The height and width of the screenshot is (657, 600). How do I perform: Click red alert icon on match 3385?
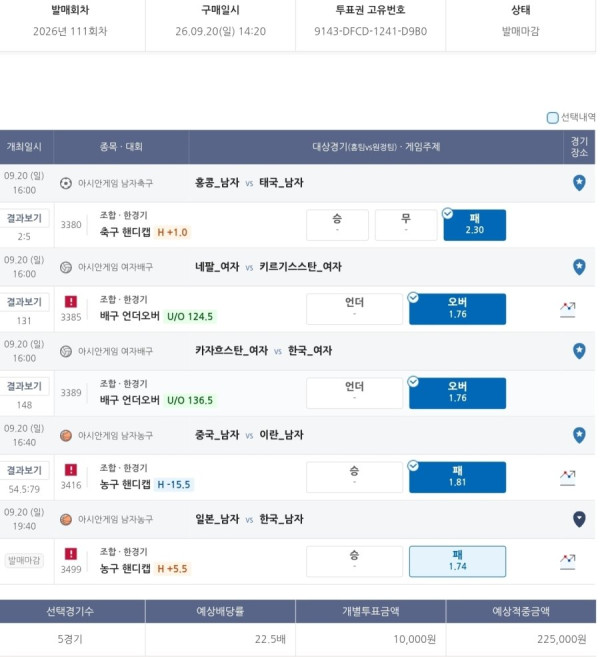pos(71,301)
